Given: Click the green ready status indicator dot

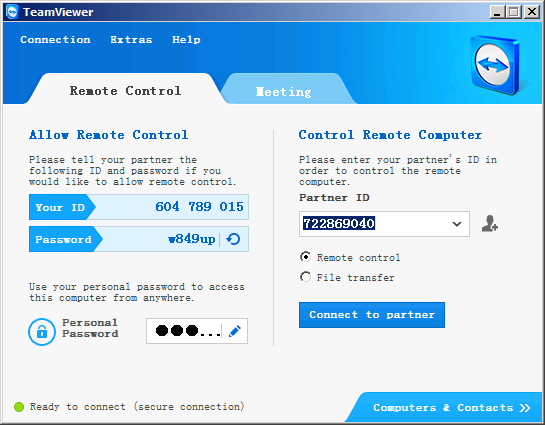Looking at the screenshot, I should pos(19,407).
